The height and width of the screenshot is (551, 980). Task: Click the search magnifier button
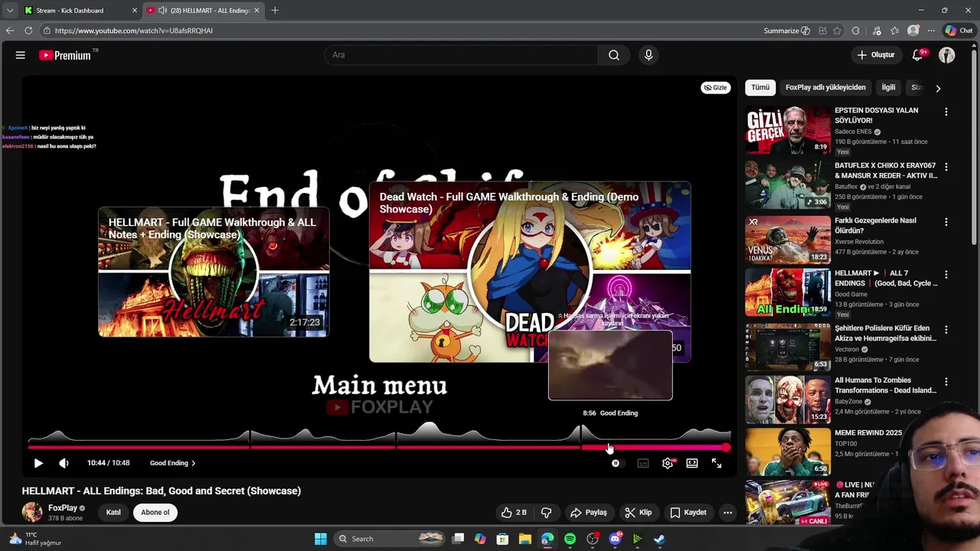pyautogui.click(x=614, y=55)
